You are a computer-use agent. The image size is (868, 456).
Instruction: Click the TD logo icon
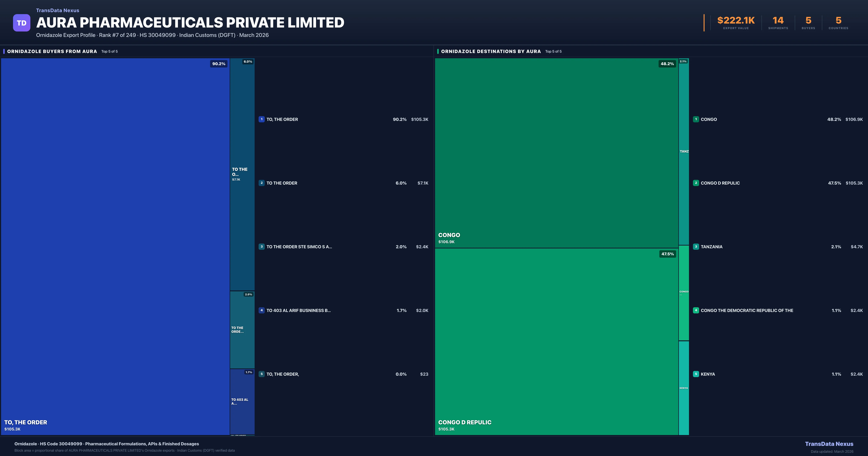click(x=22, y=23)
